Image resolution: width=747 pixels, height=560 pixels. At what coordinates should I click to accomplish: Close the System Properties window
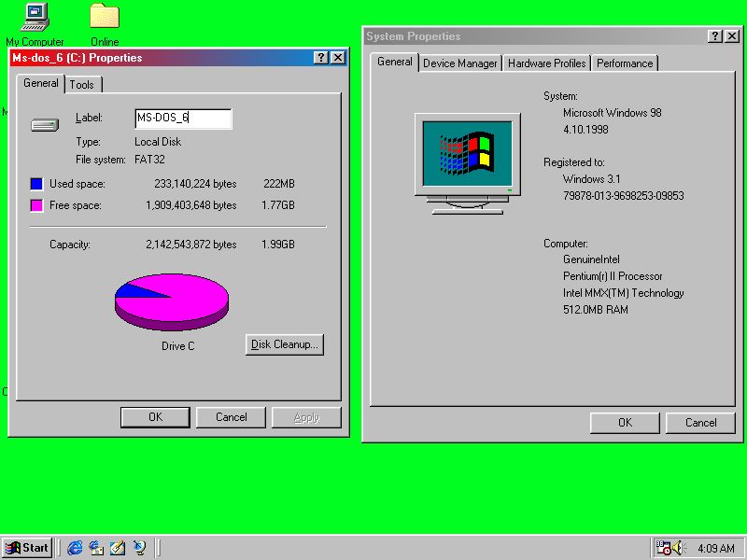pos(732,35)
